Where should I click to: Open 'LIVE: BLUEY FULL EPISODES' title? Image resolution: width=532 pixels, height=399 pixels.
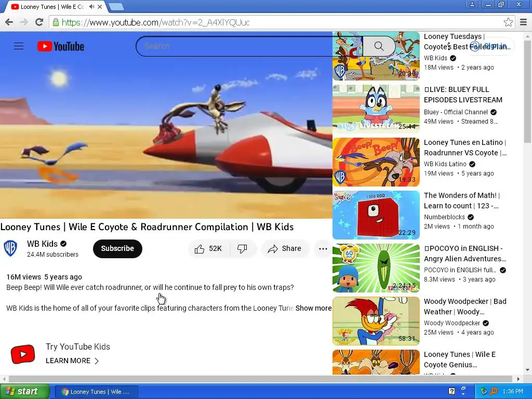(x=463, y=95)
